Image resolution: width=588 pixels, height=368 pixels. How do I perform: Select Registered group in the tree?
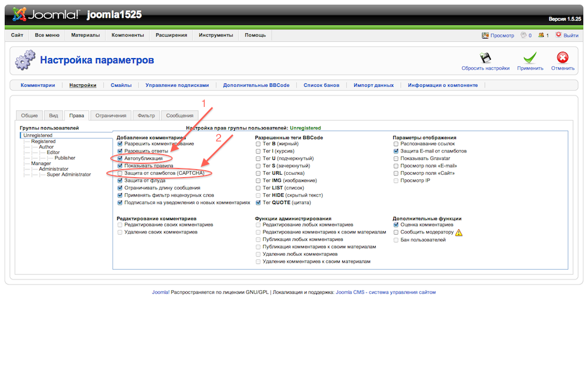[x=44, y=141]
